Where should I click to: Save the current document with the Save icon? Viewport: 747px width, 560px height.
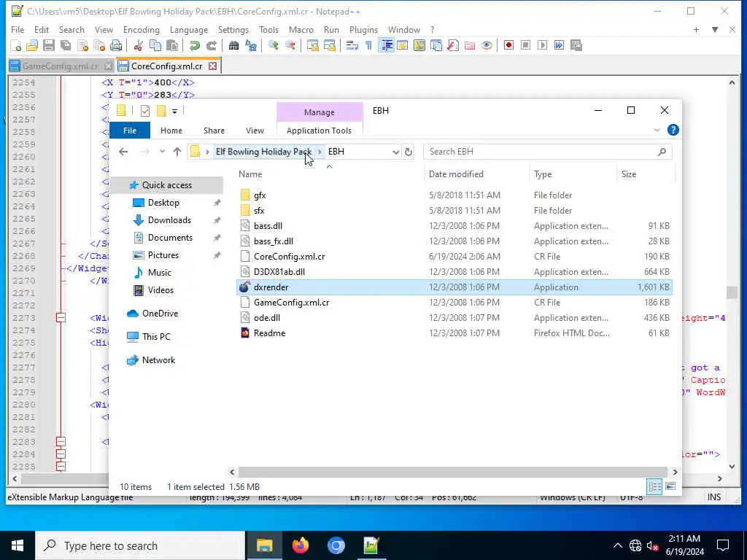49,46
